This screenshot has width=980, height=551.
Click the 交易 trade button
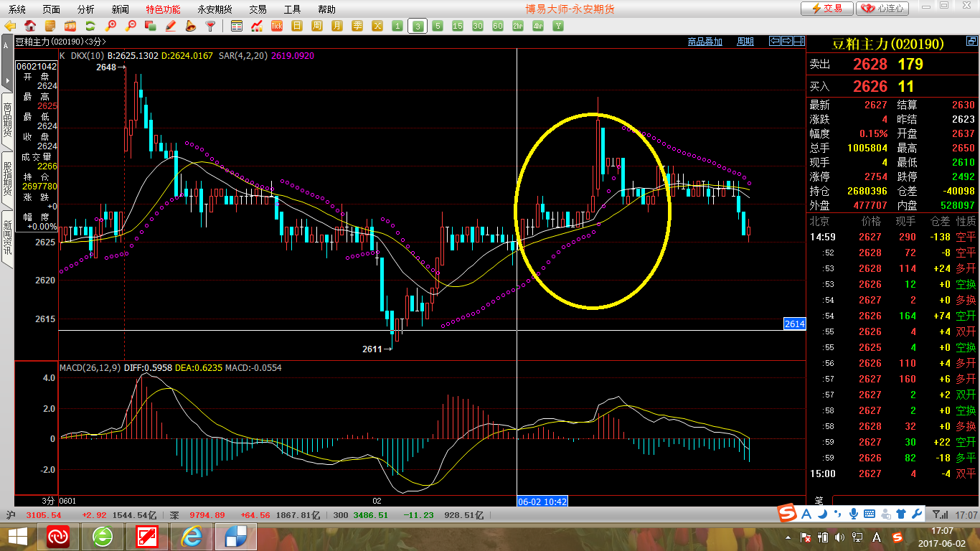click(826, 9)
